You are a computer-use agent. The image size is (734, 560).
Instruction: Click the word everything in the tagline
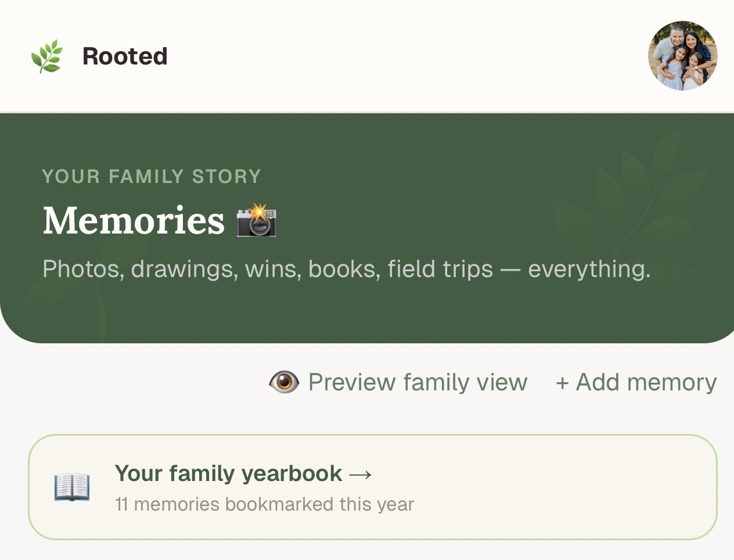[x=589, y=269]
